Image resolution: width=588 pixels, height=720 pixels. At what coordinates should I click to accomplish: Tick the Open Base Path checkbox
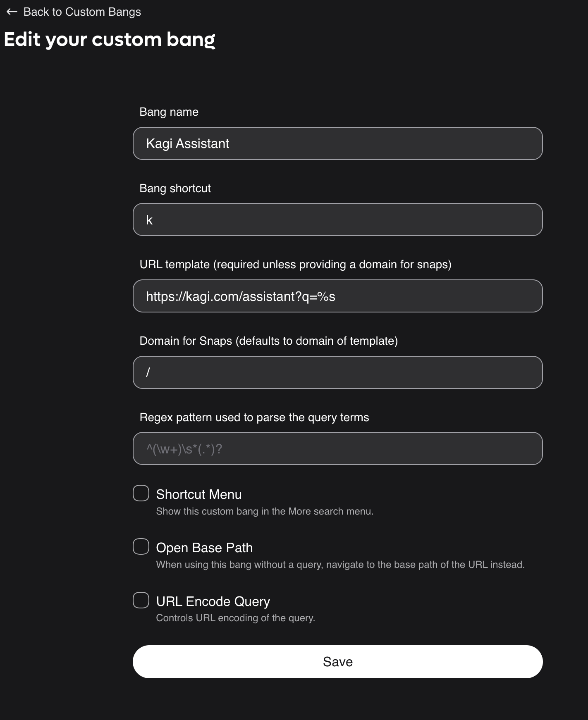[141, 546]
